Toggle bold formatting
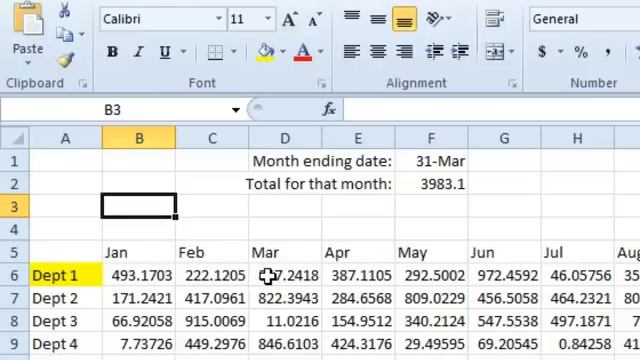 (112, 52)
